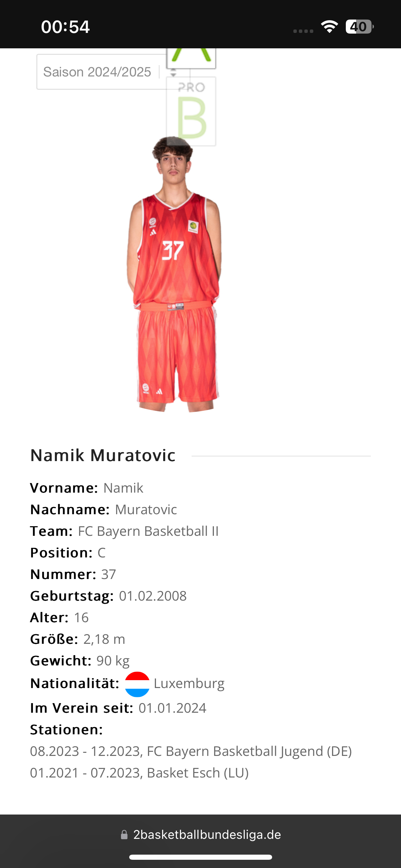Tap the Luxemburg nationality text
The height and width of the screenshot is (868, 401).
189,683
